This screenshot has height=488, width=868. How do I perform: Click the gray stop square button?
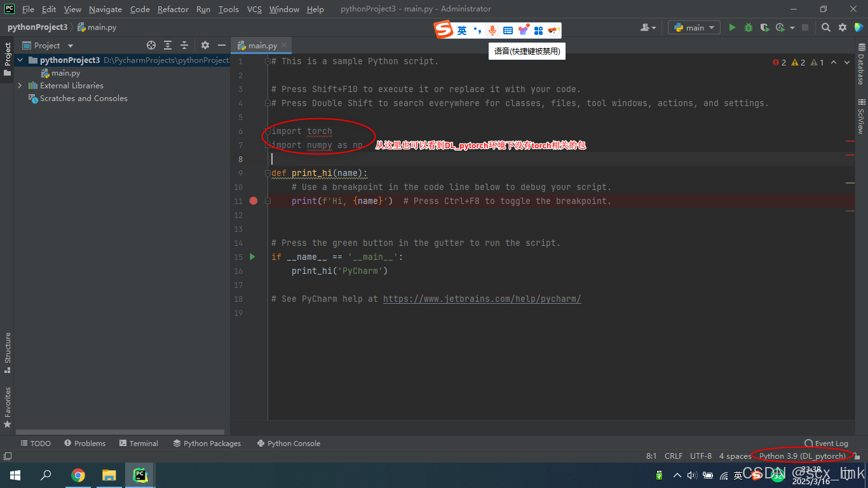point(805,27)
